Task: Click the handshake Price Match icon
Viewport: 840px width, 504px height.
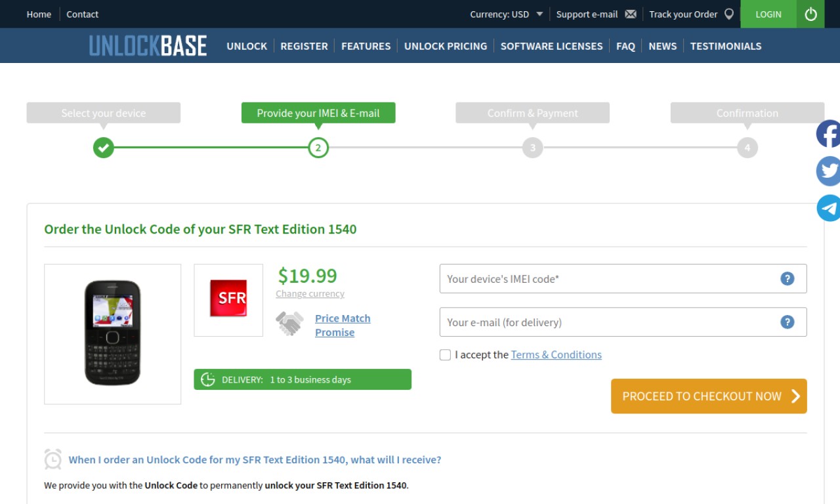Action: (289, 324)
